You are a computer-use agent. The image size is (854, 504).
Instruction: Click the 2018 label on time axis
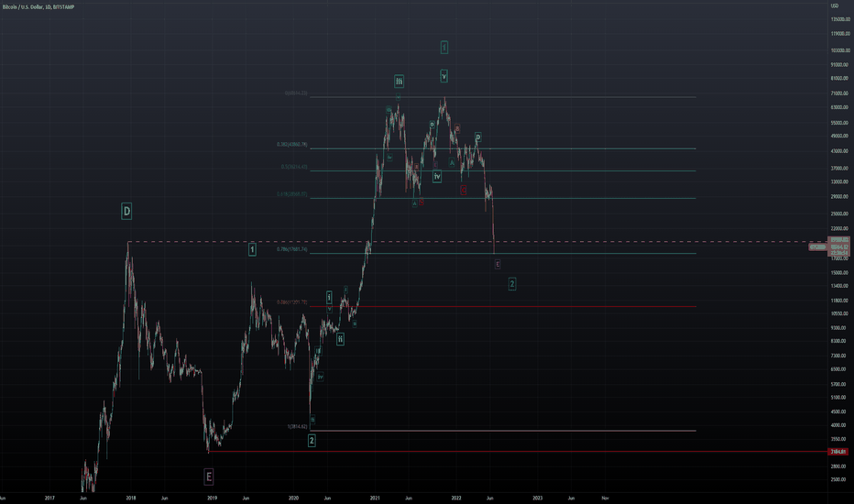point(131,498)
